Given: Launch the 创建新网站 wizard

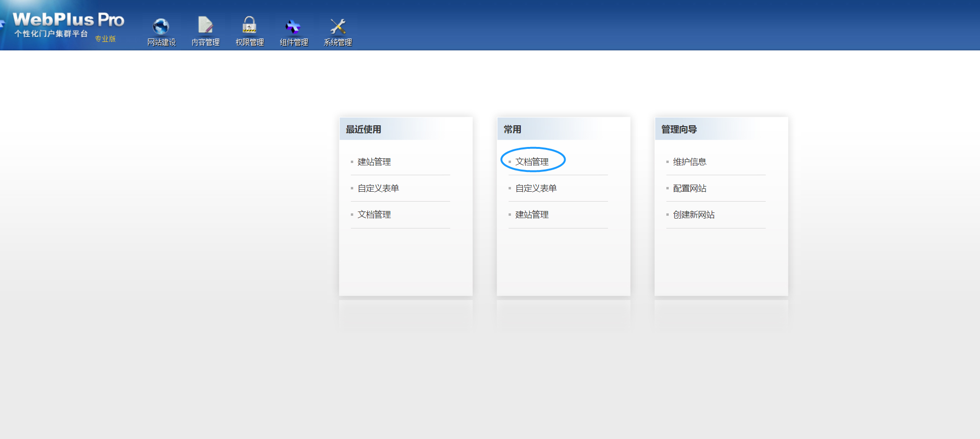Looking at the screenshot, I should click(694, 215).
